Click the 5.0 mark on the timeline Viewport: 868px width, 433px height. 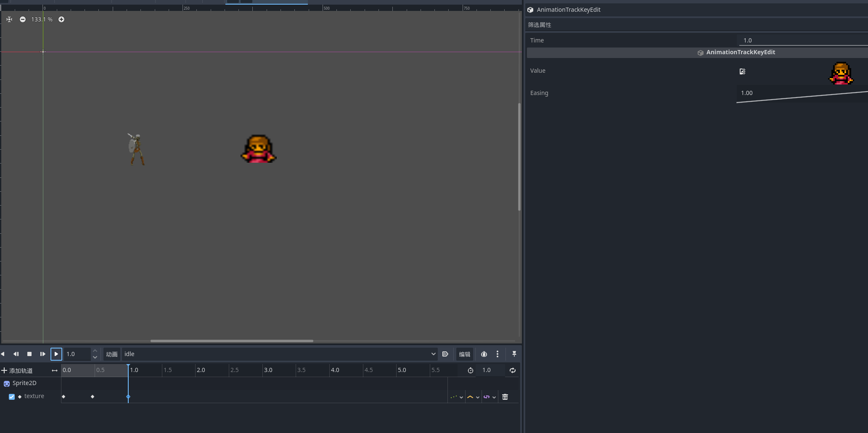tap(402, 370)
